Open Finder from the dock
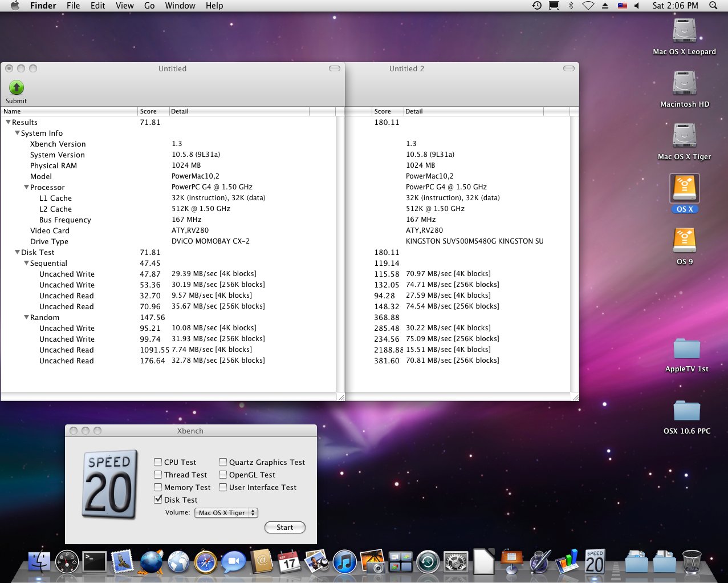728x583 pixels. click(x=39, y=562)
